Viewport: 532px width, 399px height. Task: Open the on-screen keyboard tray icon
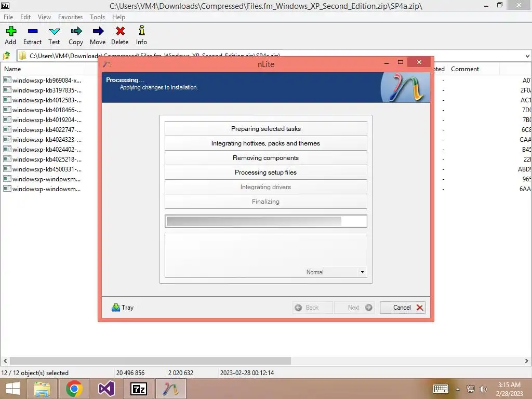pos(441,389)
